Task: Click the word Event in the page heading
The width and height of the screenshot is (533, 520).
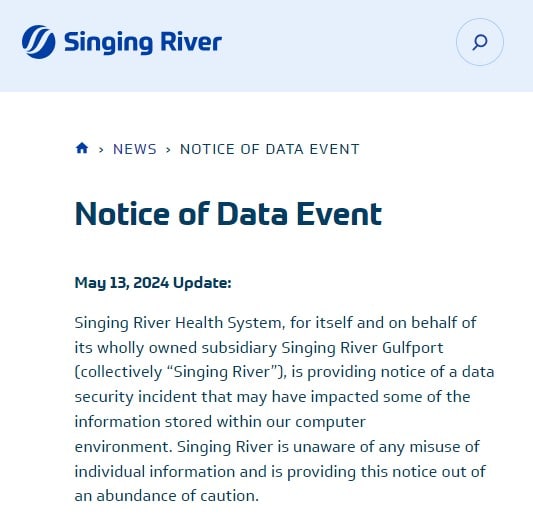Action: 339,213
